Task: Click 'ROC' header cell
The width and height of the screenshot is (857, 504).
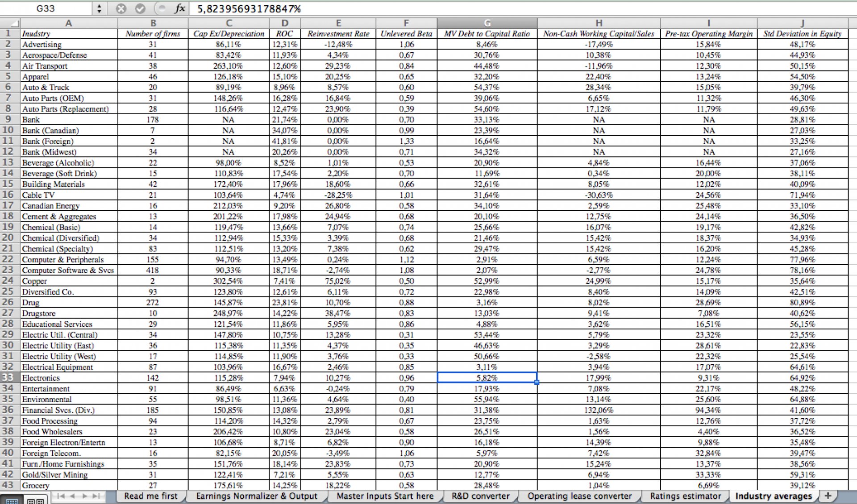Action: pos(285,33)
